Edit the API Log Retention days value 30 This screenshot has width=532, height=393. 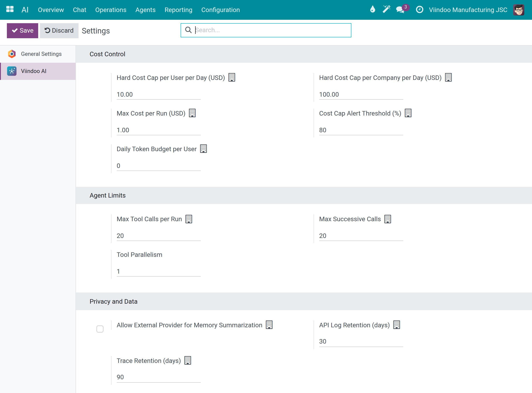point(361,341)
